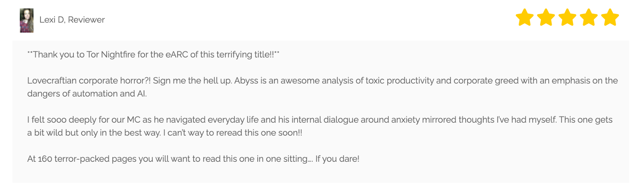The image size is (644, 185).
Task: Click the closing words "If you dare!"
Action: pyautogui.click(x=337, y=159)
